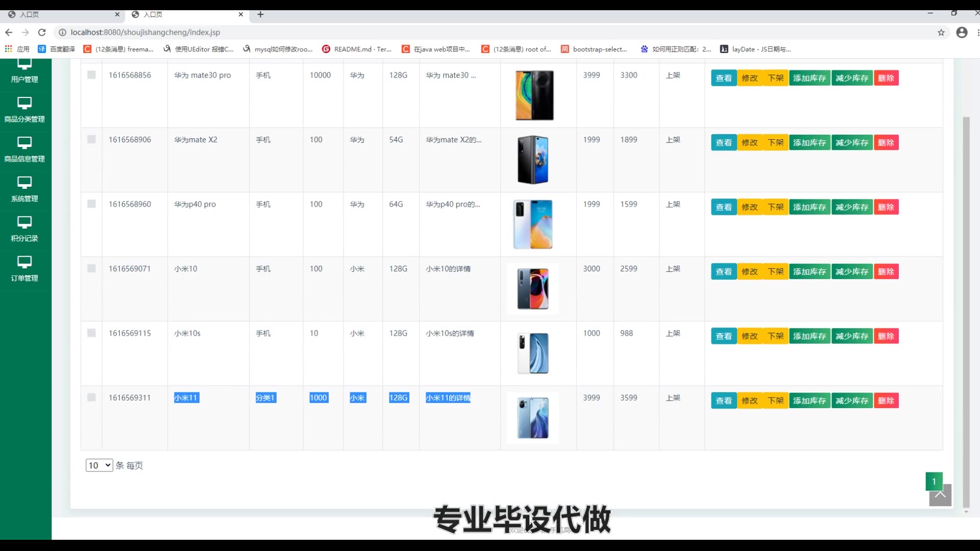980x551 pixels.
Task: Click 添加库存 for 华为mate X2
Action: point(810,143)
